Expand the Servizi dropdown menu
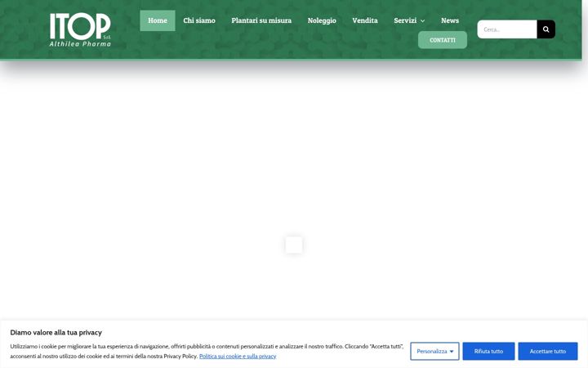The width and height of the screenshot is (588, 368). pos(409,20)
